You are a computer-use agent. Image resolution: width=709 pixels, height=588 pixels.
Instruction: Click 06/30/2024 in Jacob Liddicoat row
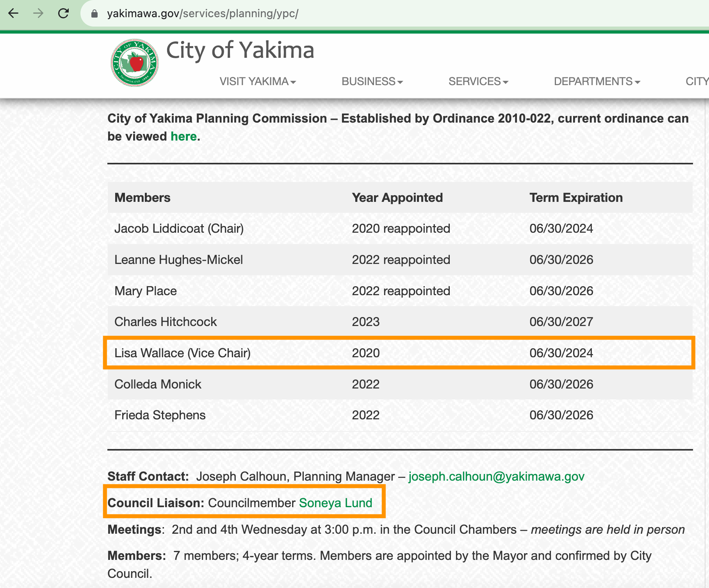[561, 228]
